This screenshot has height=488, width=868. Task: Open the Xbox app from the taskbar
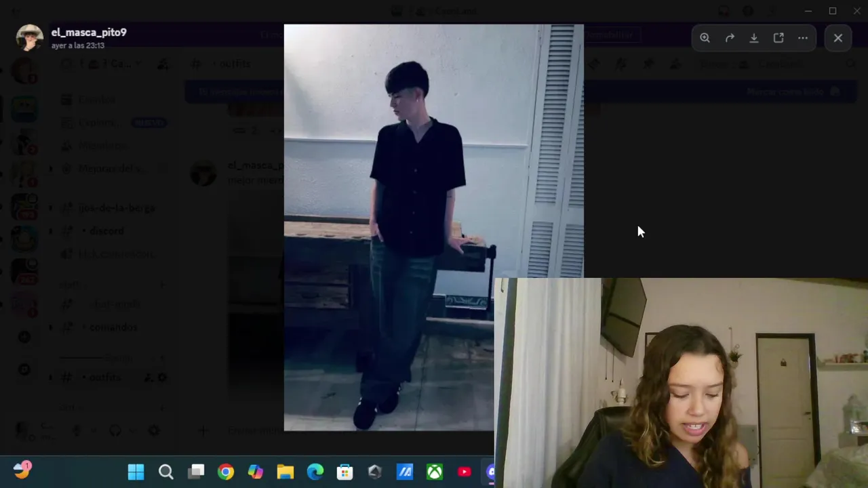click(435, 472)
